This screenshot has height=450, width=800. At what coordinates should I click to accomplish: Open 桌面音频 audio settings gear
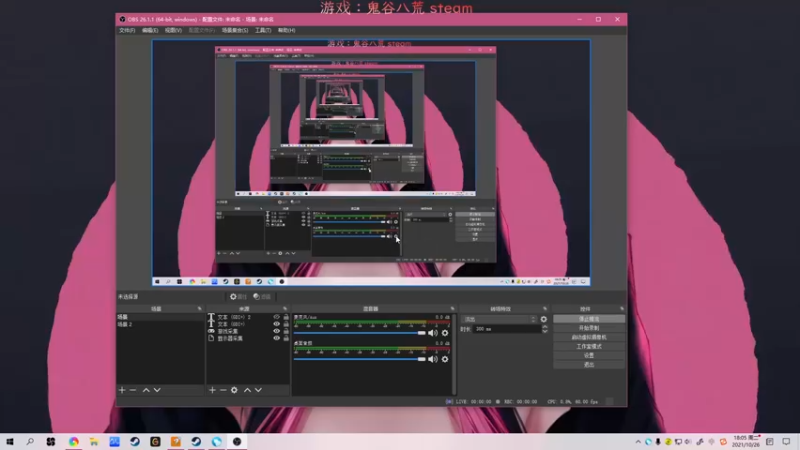(445, 359)
